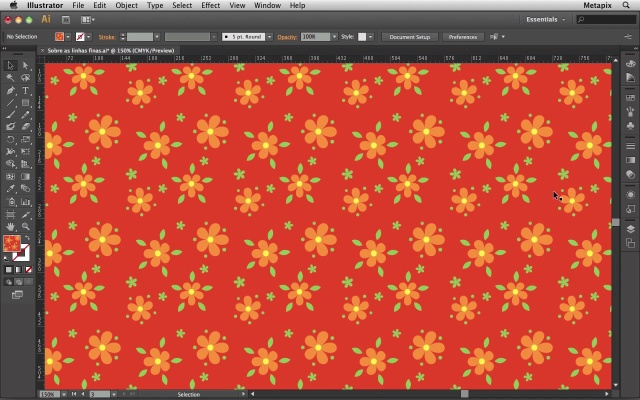
Task: Select 'Sobre as linhas finas.ai' document tab
Action: click(111, 51)
